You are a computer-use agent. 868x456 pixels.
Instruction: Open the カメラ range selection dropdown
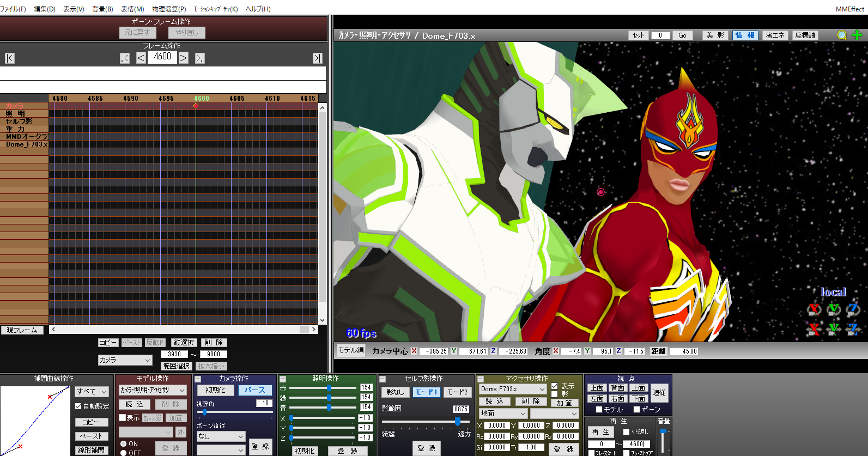tap(125, 360)
